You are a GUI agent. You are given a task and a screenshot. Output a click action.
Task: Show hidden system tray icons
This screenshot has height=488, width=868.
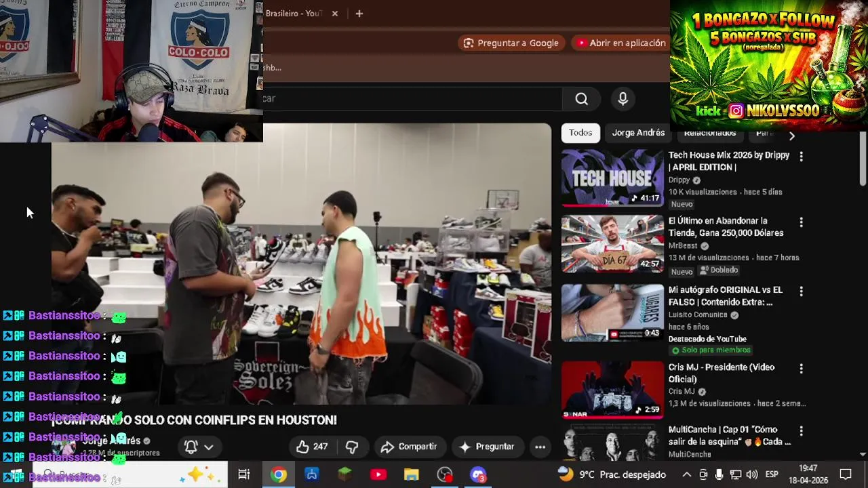click(687, 474)
